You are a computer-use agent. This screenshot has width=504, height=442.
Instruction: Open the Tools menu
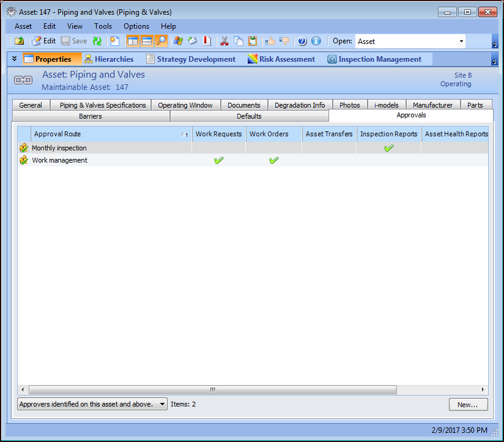point(103,26)
